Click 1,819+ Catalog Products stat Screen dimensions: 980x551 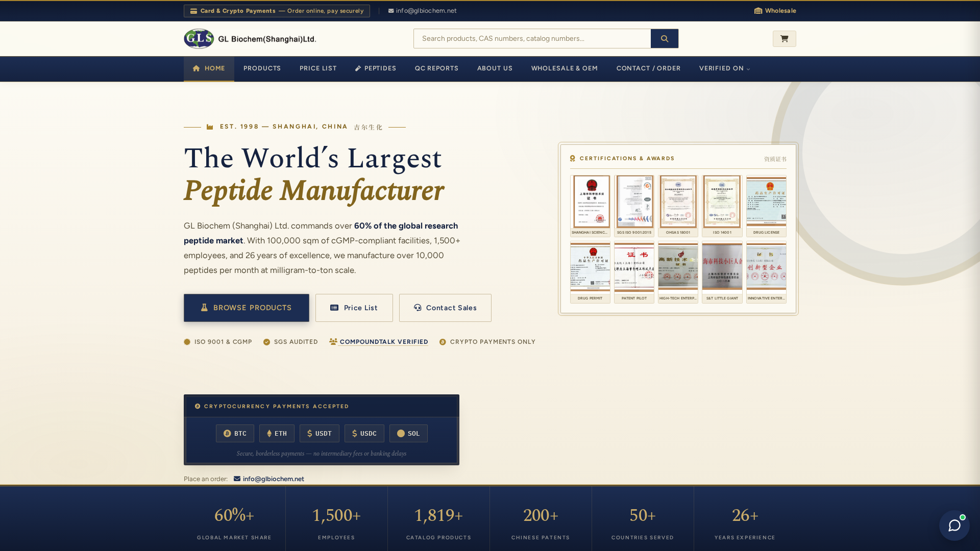[x=438, y=523]
